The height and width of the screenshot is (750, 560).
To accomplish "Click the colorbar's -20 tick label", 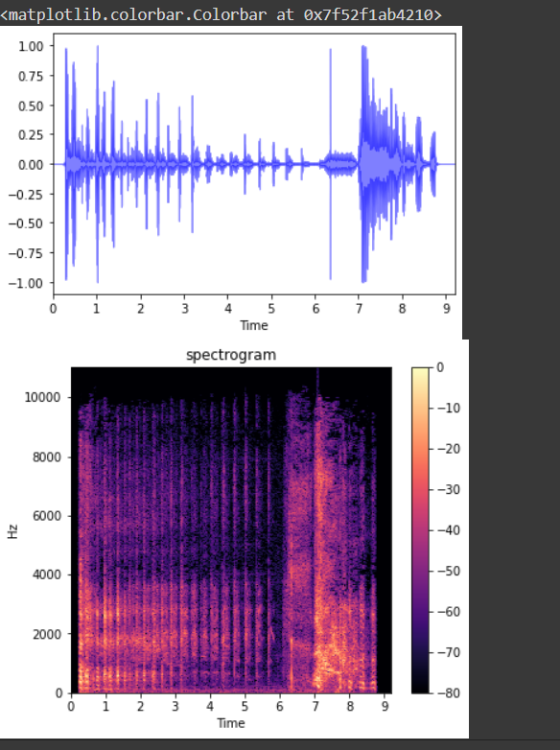I will 449,449.
